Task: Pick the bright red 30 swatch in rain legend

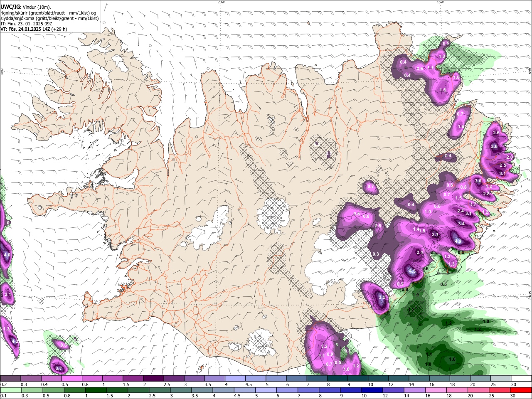Action: [521, 390]
